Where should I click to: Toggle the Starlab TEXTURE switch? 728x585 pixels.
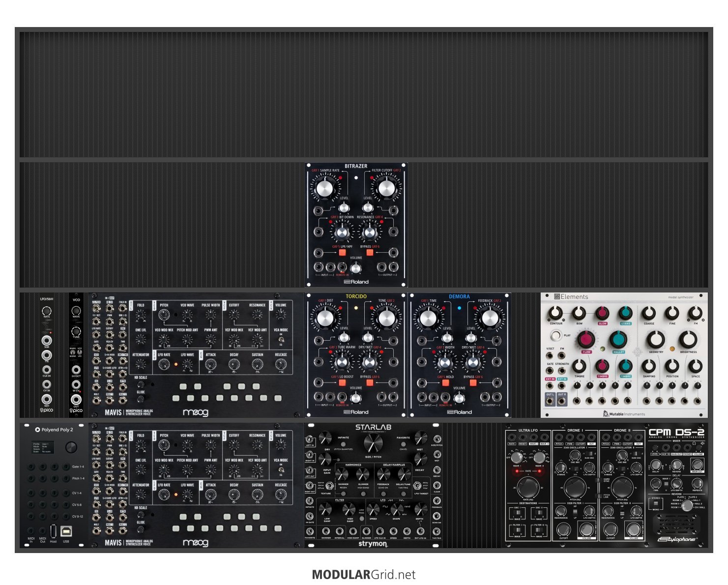(x=330, y=486)
